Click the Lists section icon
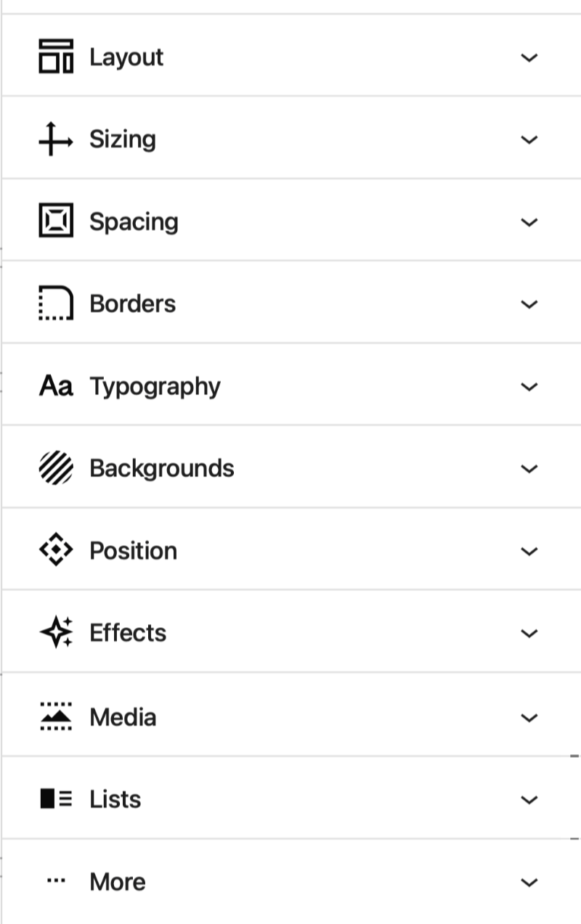 56,799
